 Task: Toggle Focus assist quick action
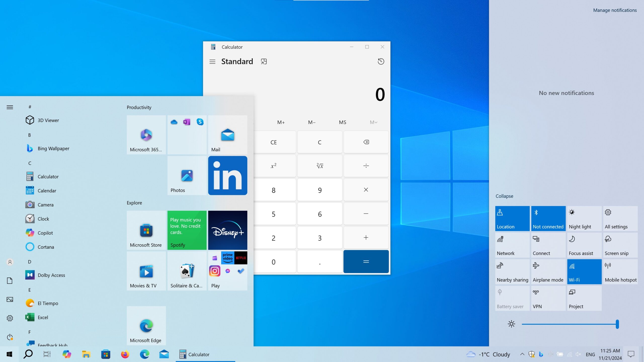point(584,245)
